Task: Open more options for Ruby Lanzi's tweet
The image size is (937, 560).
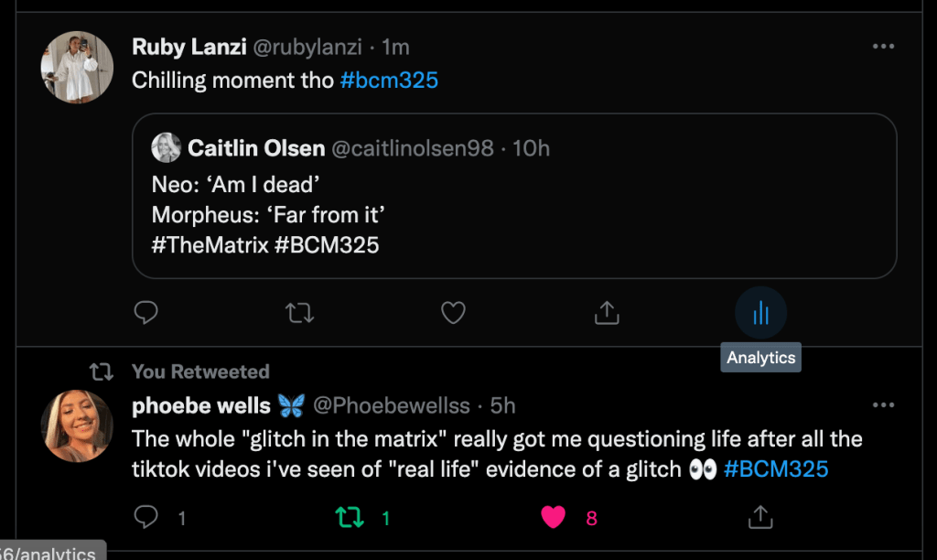Action: (x=883, y=47)
